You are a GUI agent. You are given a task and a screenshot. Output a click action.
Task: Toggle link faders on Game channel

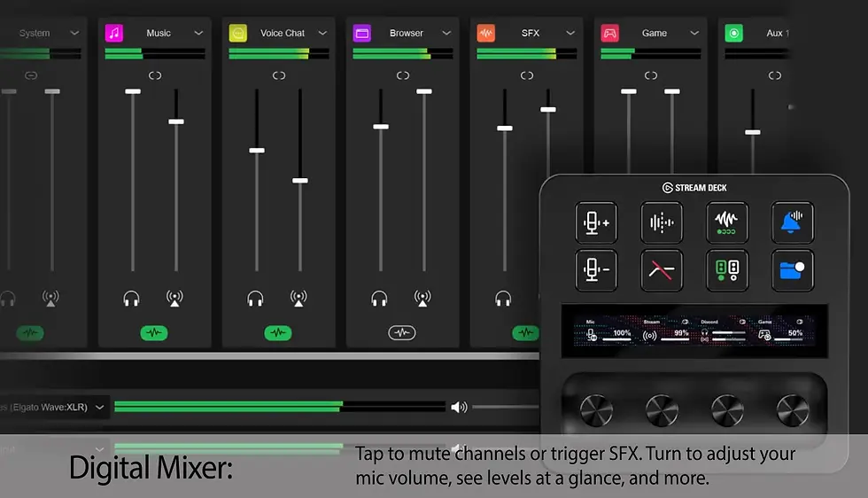pos(651,75)
